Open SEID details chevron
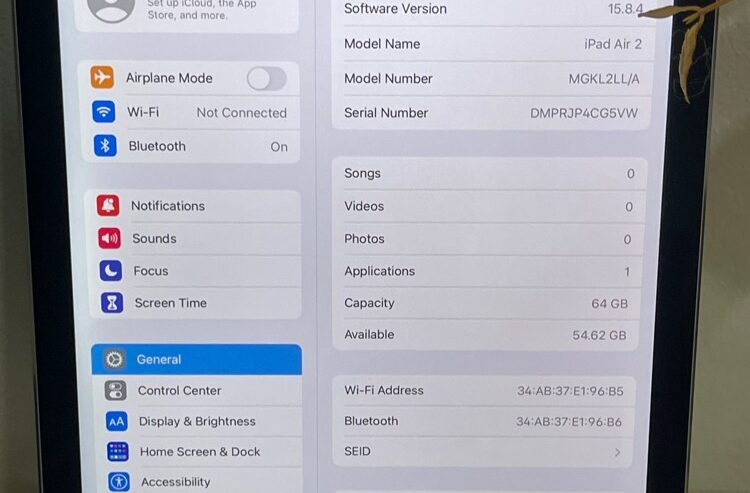The width and height of the screenshot is (750, 493). click(x=618, y=452)
